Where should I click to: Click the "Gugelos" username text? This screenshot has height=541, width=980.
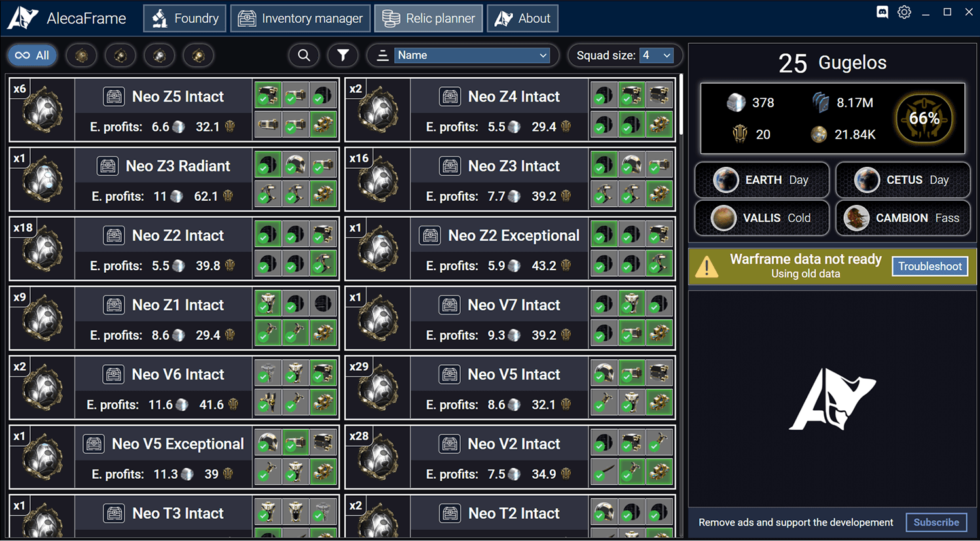tap(852, 63)
